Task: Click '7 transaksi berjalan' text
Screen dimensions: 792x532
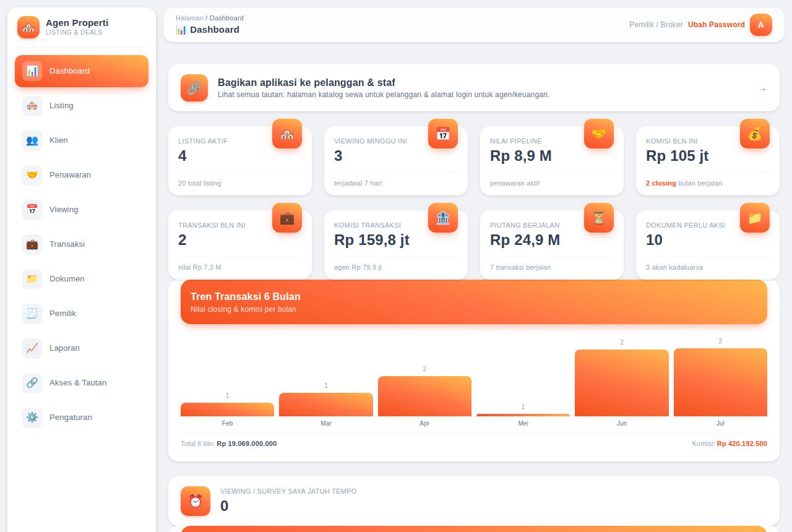Action: [520, 267]
